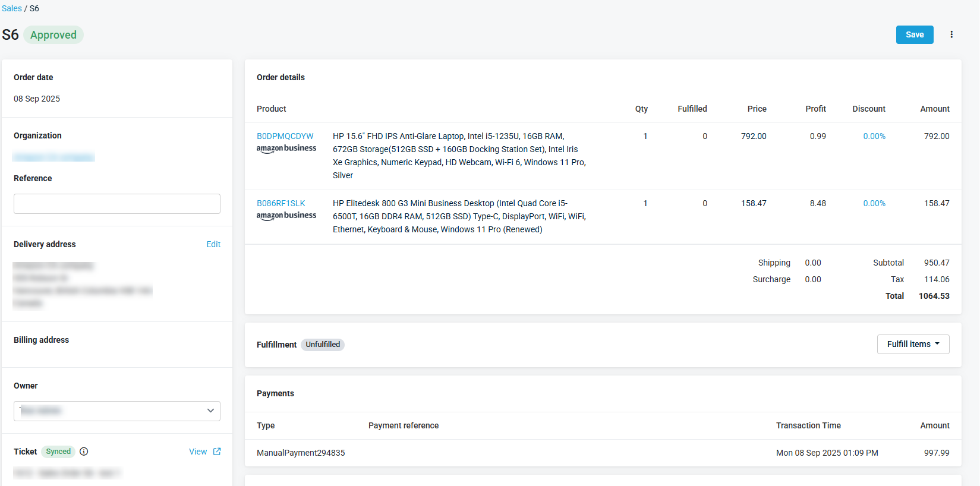Viewport: 980px width, 486px height.
Task: Click the Approved status badge
Action: tap(53, 35)
